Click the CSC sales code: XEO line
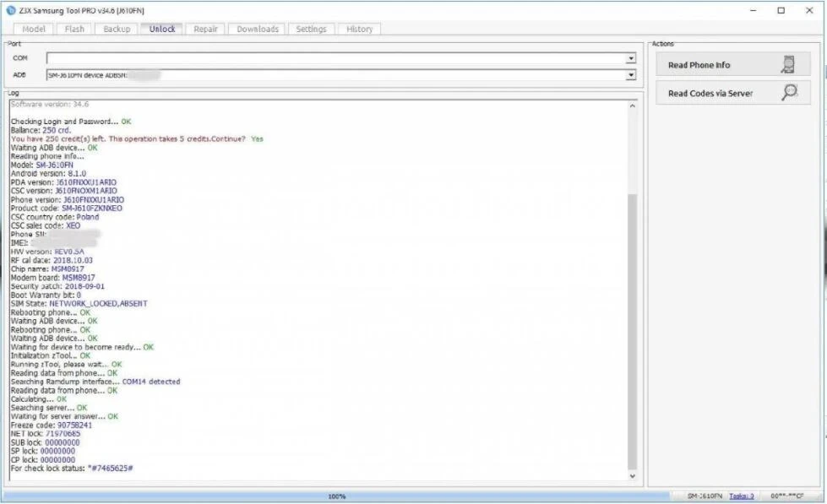The width and height of the screenshot is (827, 504). 46,225
